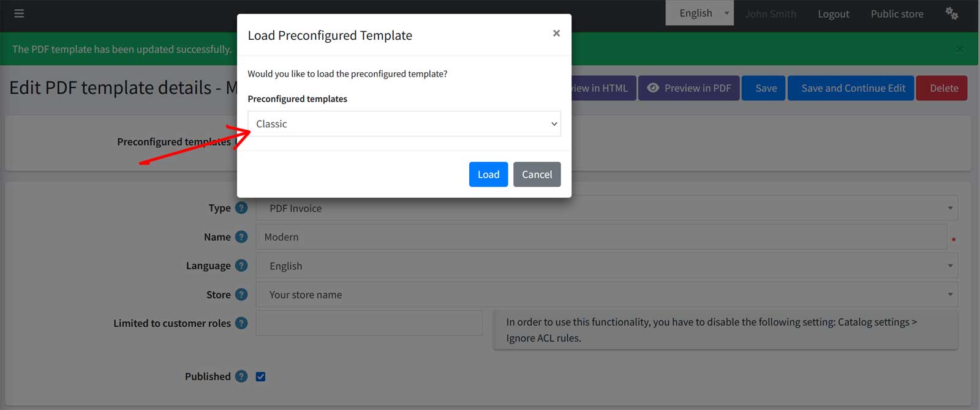
Task: Open the PDF Invoice type dropdown
Action: [606, 208]
